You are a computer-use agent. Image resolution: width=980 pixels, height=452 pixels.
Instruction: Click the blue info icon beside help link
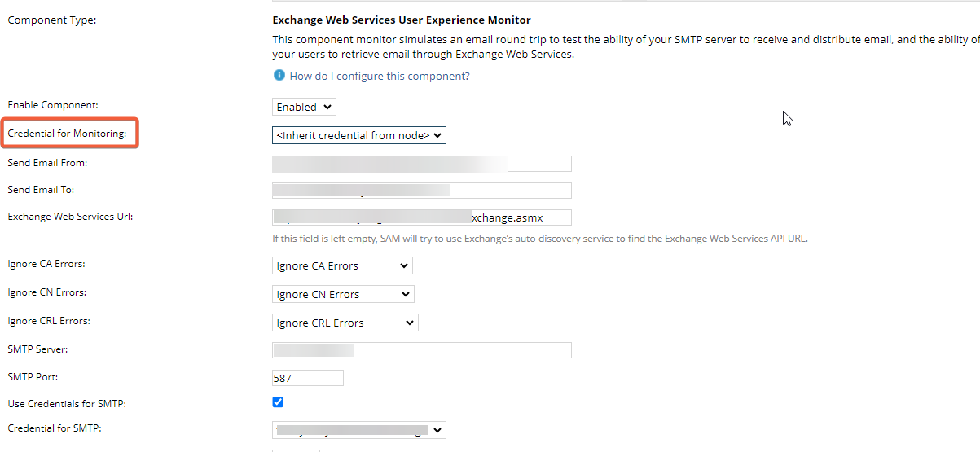[279, 76]
